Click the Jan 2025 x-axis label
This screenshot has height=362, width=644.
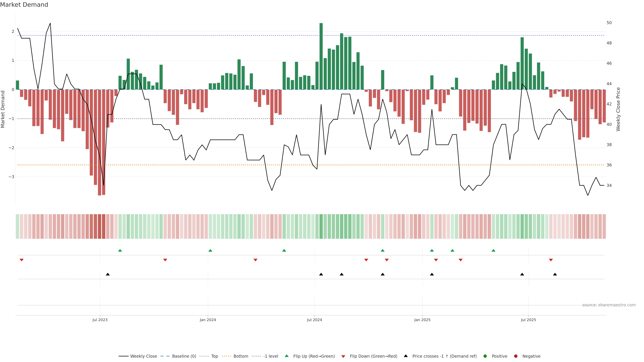(x=422, y=320)
